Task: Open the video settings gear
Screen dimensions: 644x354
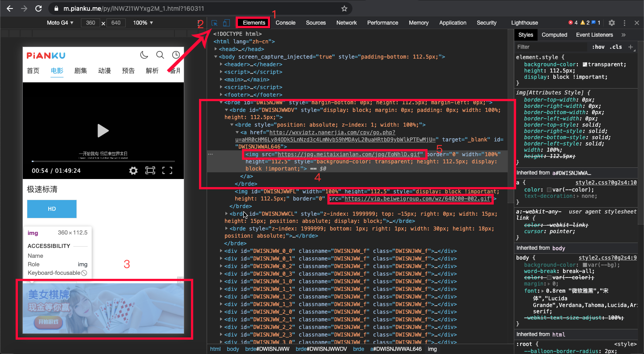Action: [133, 171]
